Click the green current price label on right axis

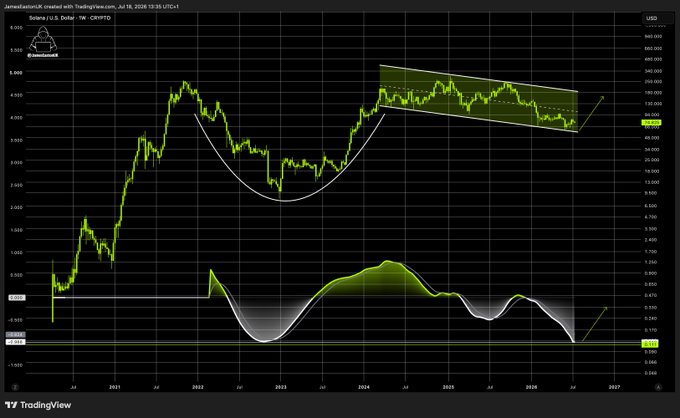(651, 123)
